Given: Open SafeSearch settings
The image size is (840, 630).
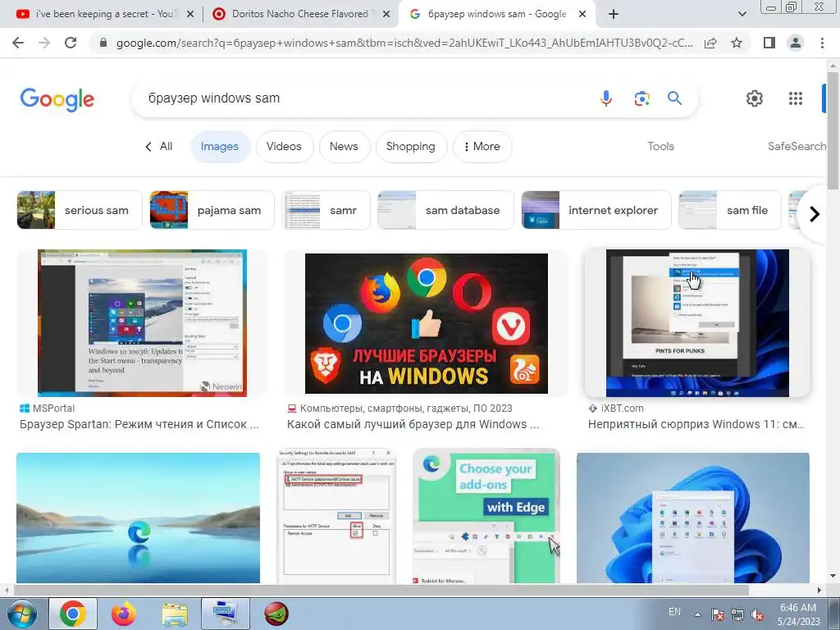Looking at the screenshot, I should coord(797,146).
